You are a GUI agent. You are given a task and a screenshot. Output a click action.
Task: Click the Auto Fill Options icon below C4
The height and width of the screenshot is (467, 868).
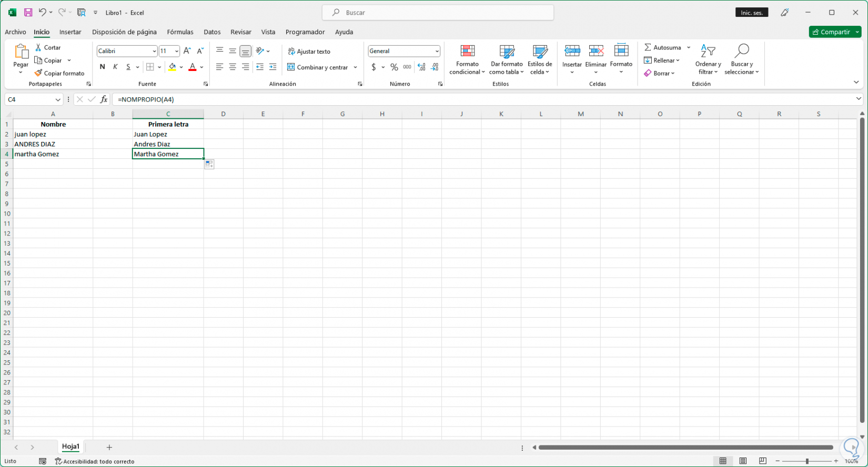pyautogui.click(x=209, y=165)
